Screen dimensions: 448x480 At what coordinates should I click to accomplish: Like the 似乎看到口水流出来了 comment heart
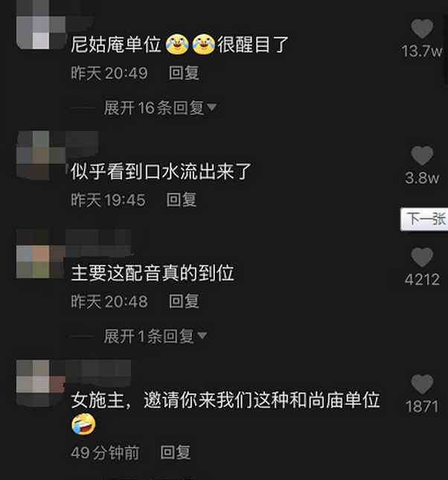(x=422, y=156)
